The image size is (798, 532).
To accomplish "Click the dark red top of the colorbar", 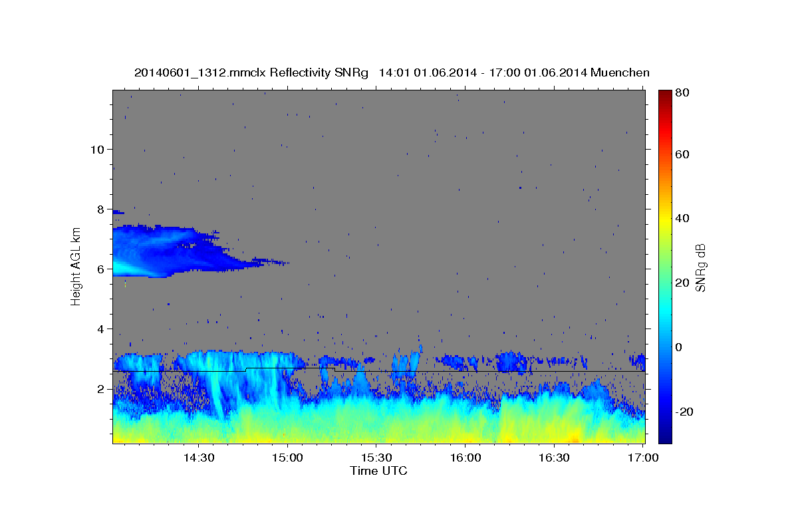I will point(664,94).
